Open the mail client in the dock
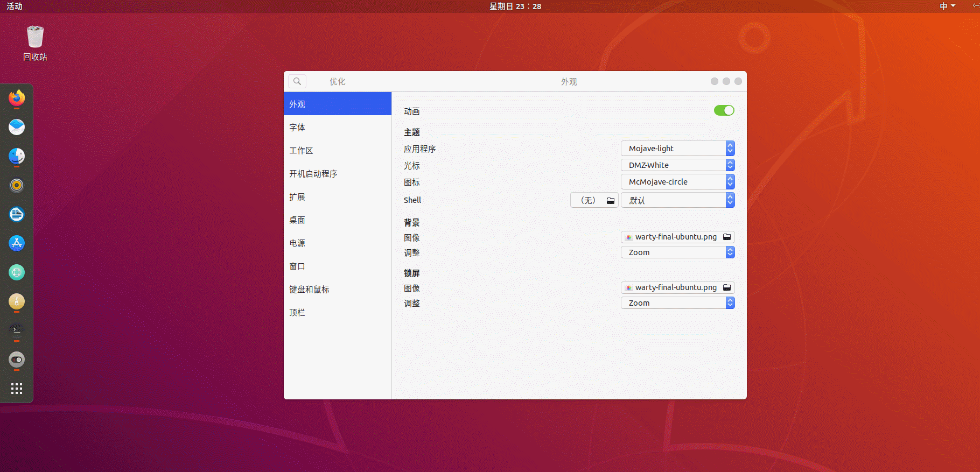Image resolution: width=980 pixels, height=472 pixels. (x=17, y=127)
